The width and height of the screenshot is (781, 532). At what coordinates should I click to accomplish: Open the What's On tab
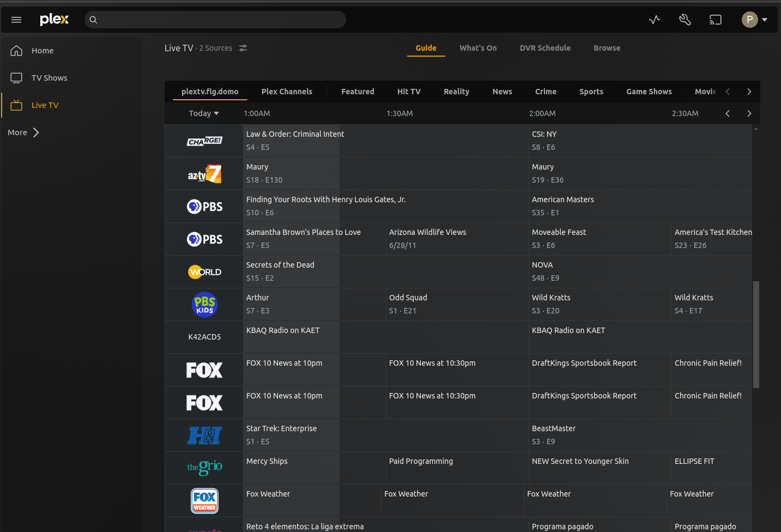pos(478,48)
